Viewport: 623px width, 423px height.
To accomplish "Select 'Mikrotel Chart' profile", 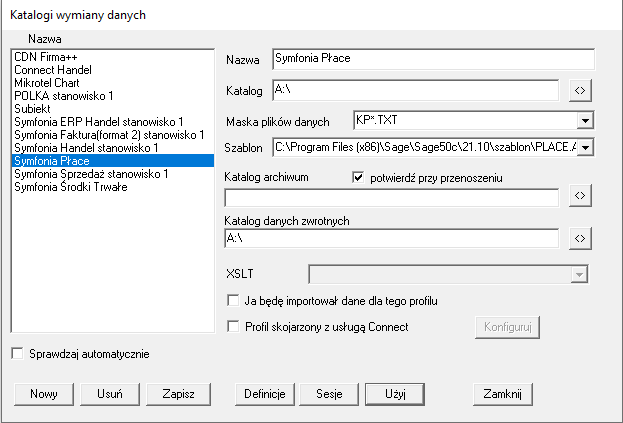I will click(x=113, y=83).
